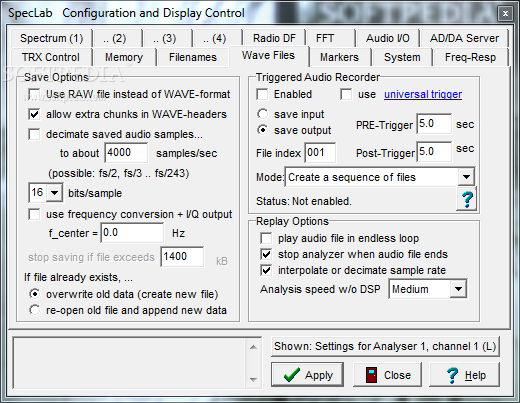
Task: Click the Status: Not enabled. text
Action: tap(304, 201)
